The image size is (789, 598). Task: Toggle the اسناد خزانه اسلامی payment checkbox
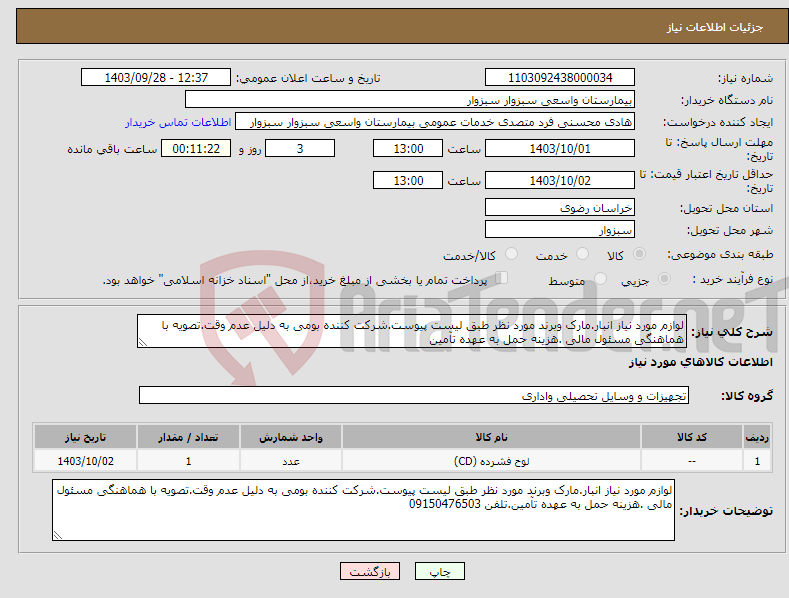pos(501,278)
